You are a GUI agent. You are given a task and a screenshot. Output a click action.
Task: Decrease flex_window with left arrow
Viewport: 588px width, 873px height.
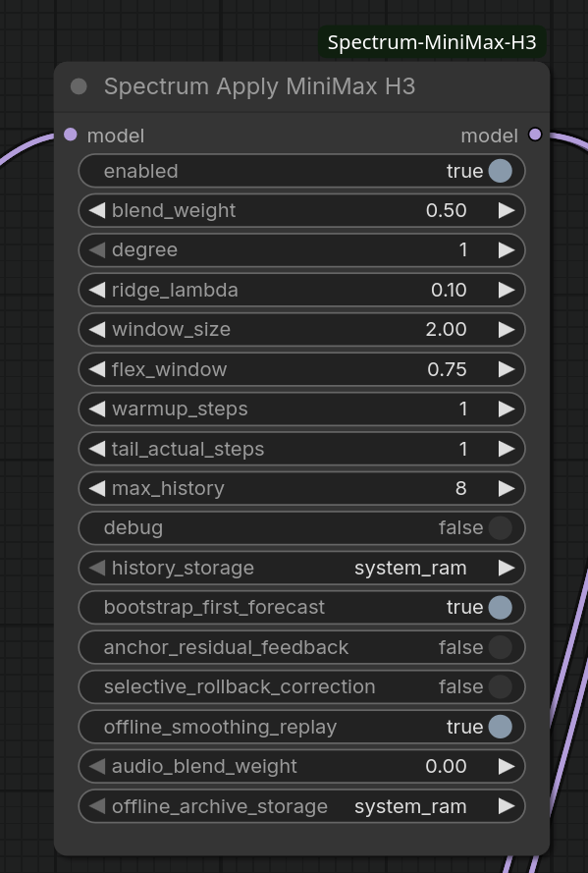pos(97,369)
